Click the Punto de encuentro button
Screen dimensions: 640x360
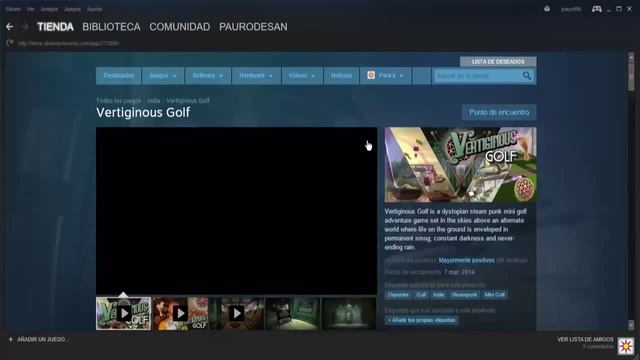[x=499, y=112]
